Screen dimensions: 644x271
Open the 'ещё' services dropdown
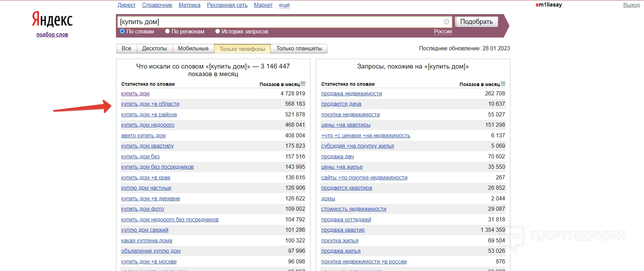pyautogui.click(x=284, y=5)
